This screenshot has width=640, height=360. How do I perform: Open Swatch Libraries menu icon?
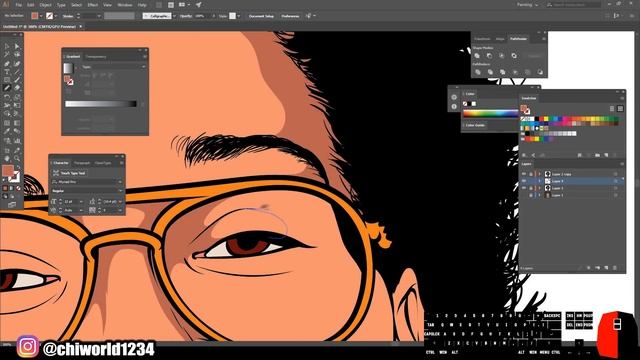[x=525, y=155]
